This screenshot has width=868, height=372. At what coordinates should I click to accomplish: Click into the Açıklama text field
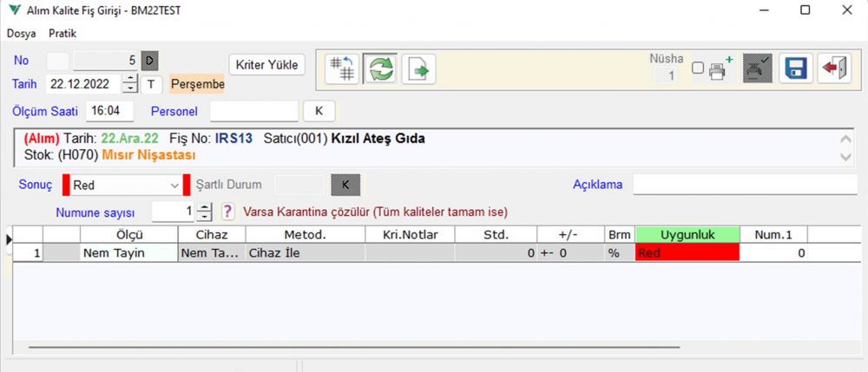pos(745,185)
